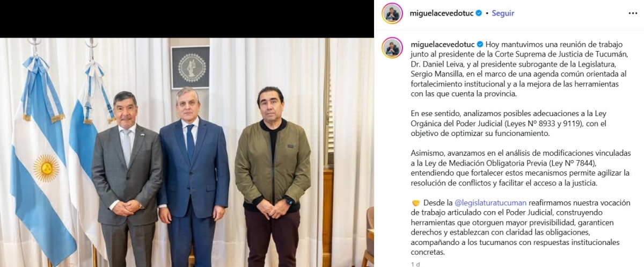Click the black bar above the photo
The image size is (644, 267).
pyautogui.click(x=187, y=19)
